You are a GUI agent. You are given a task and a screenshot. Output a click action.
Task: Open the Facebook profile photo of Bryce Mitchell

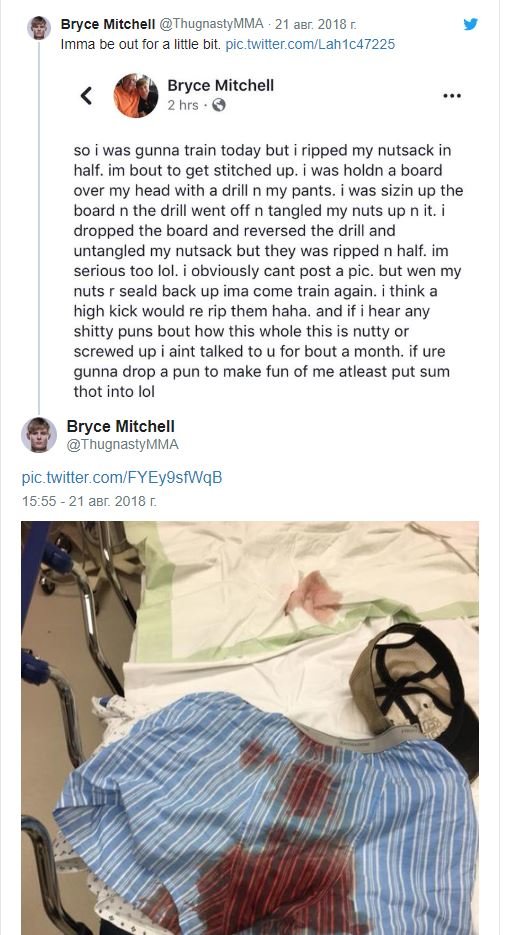[136, 96]
